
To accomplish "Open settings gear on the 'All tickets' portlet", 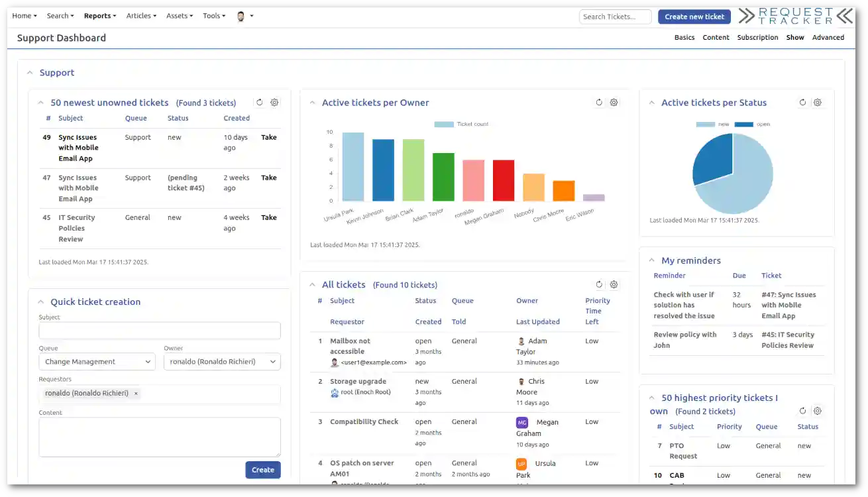I will (614, 284).
